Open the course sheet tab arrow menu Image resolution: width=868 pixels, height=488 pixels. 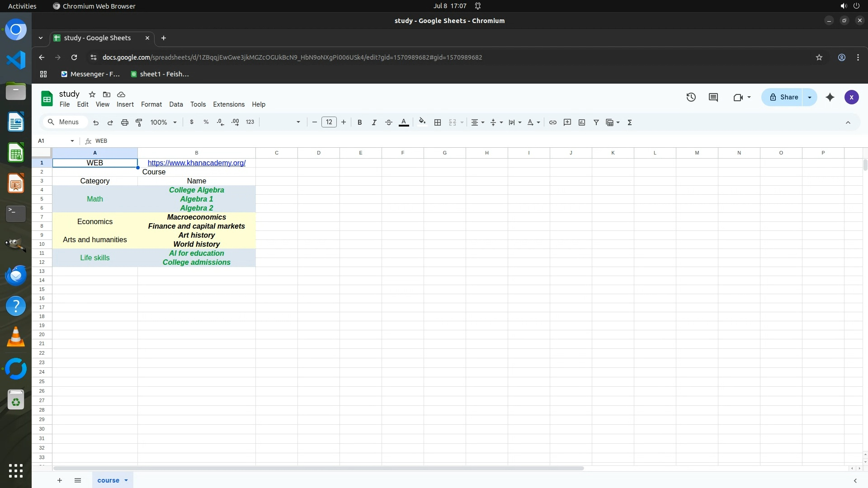[126, 480]
